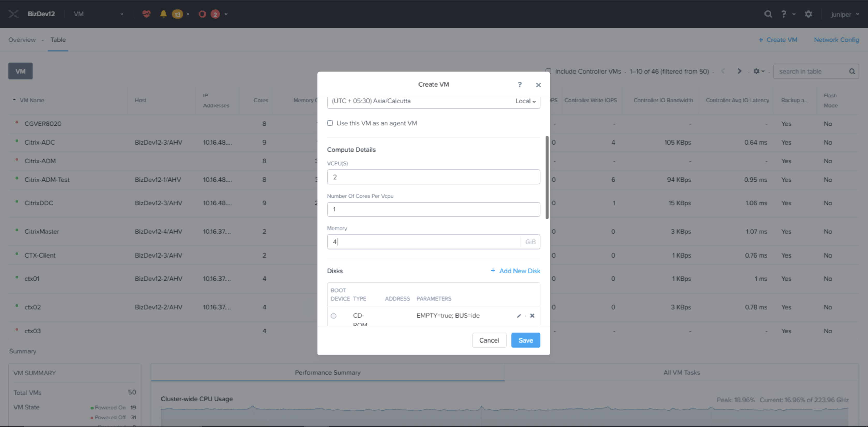868x427 pixels.
Task: Enable Use this VM as an agent VM
Action: tap(330, 123)
